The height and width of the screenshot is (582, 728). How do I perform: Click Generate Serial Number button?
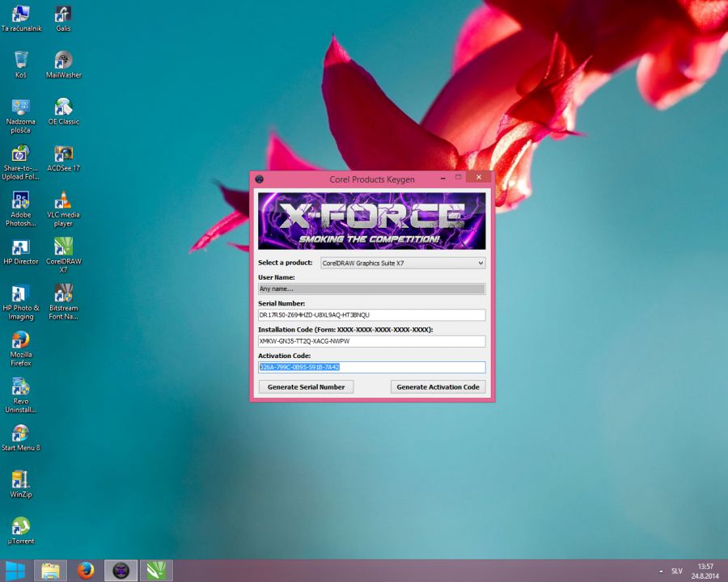coord(306,387)
